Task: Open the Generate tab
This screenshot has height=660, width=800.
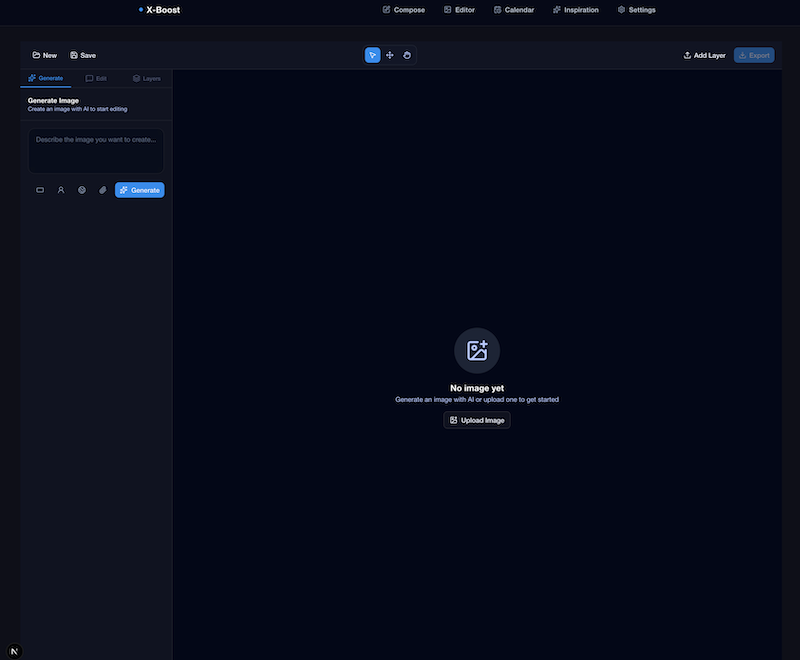Action: [46, 78]
